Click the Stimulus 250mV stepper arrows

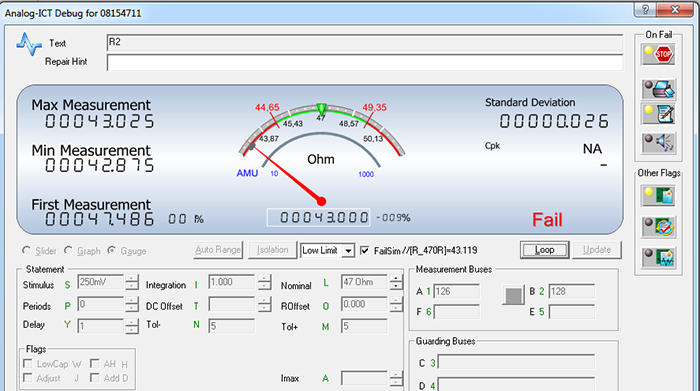132,282
